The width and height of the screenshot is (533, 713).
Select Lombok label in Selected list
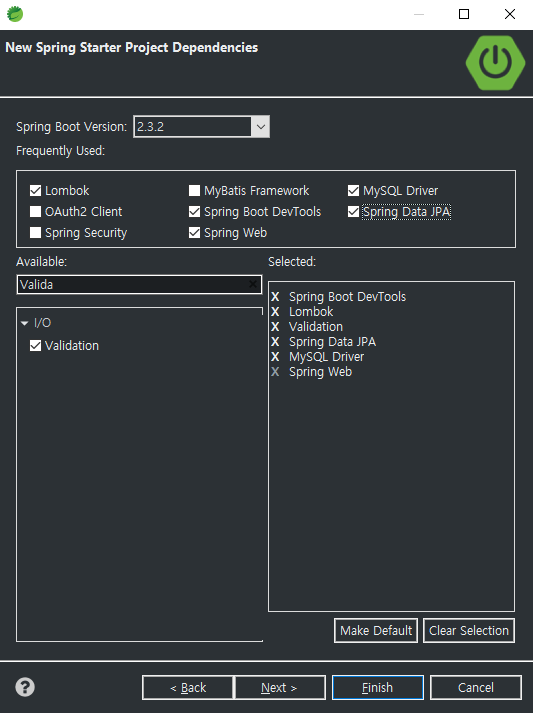point(311,312)
